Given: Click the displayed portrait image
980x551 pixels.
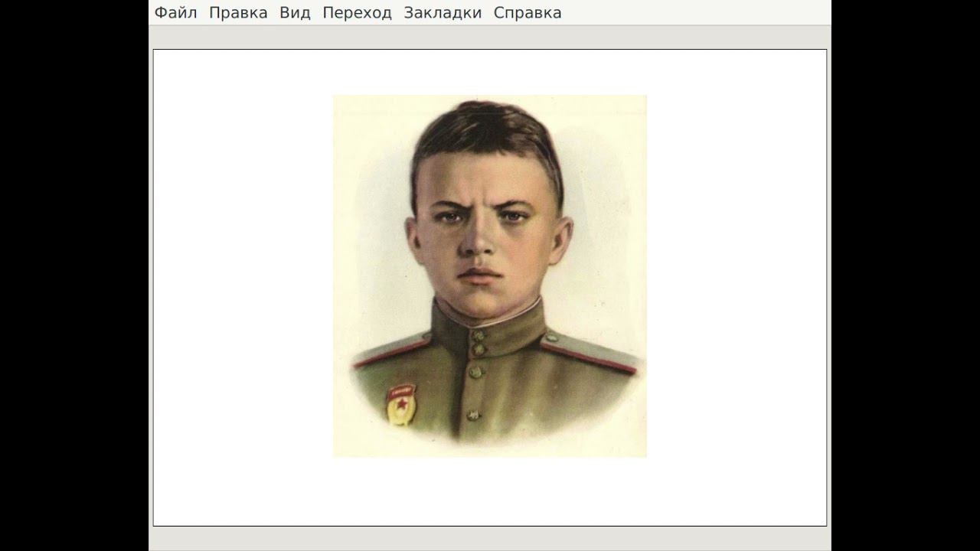Looking at the screenshot, I should 489,276.
